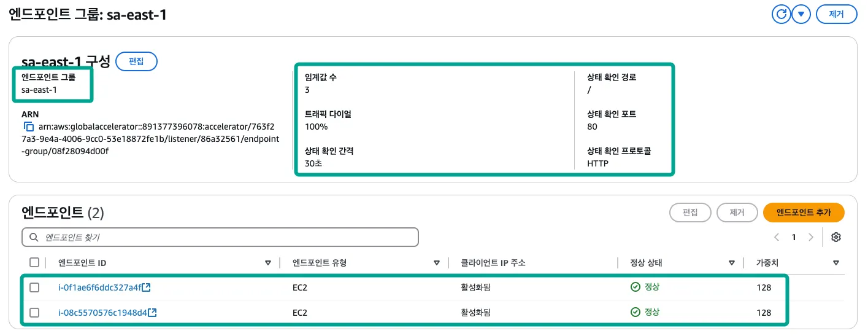Viewport: 868px width, 336px height.
Task: Sort by 엔드포인트 유형 column arrow
Action: tap(437, 263)
